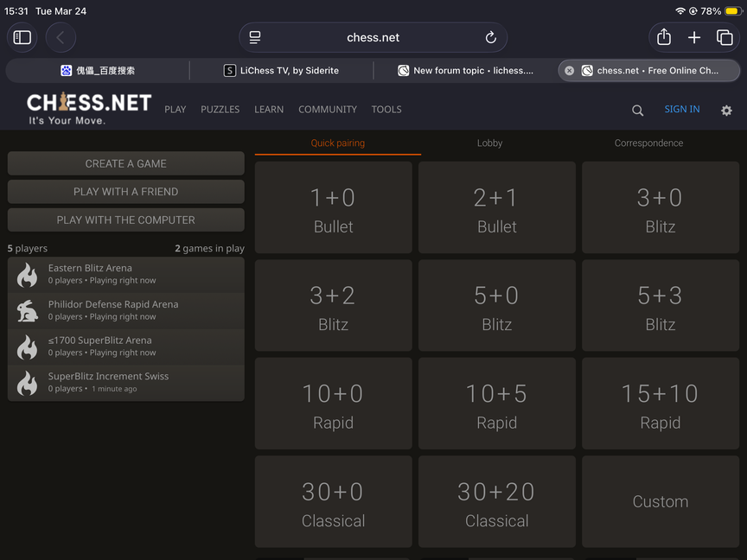Open the PUZZLES menu
The image size is (747, 560).
[x=220, y=110]
